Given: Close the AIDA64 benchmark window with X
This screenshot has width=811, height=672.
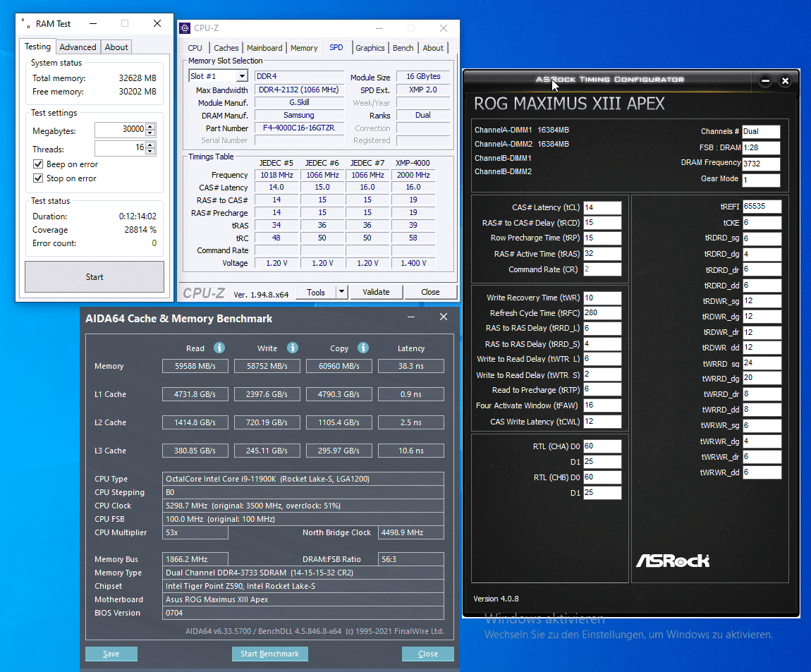Looking at the screenshot, I should (444, 317).
